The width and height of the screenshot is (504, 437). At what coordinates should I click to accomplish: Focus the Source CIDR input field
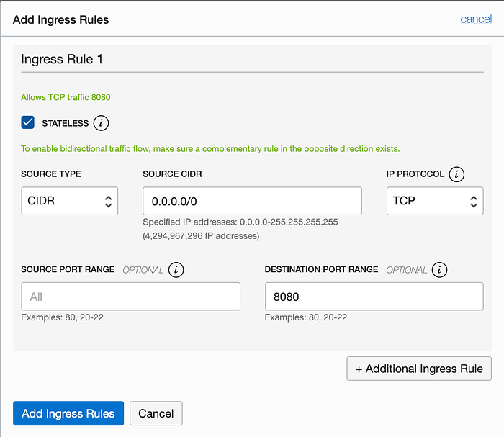252,201
